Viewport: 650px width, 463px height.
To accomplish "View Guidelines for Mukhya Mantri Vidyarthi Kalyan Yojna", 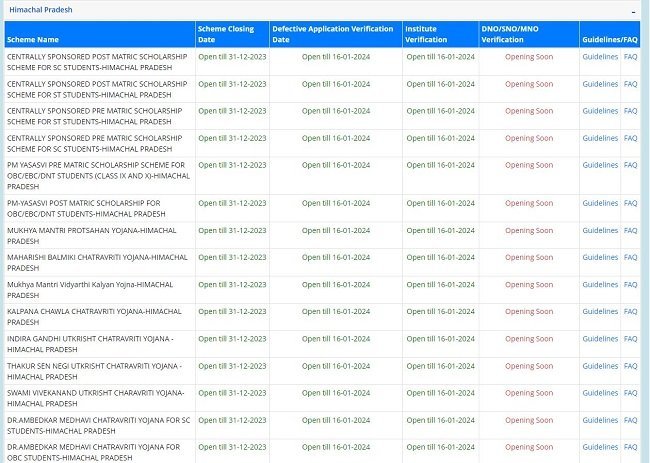I will (x=600, y=284).
